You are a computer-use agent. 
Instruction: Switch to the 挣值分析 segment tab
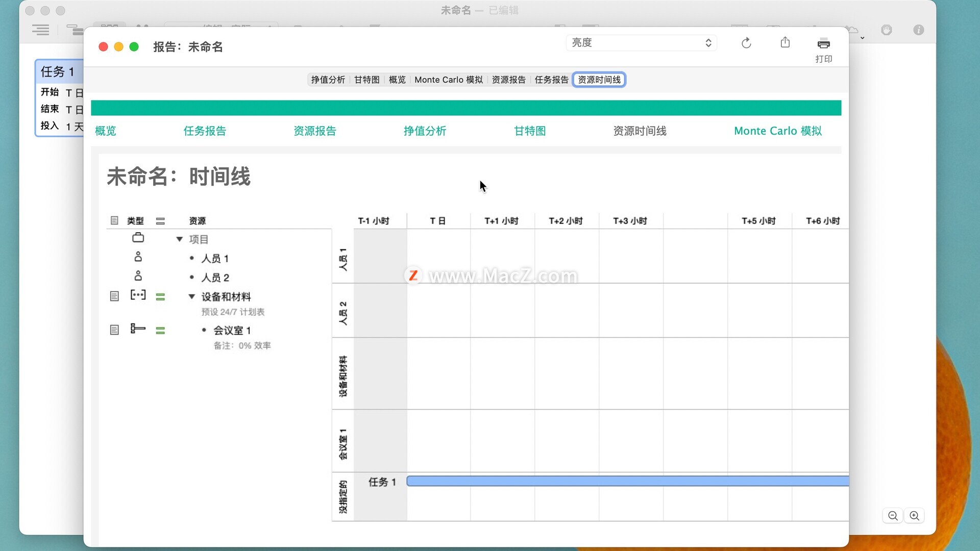click(328, 80)
